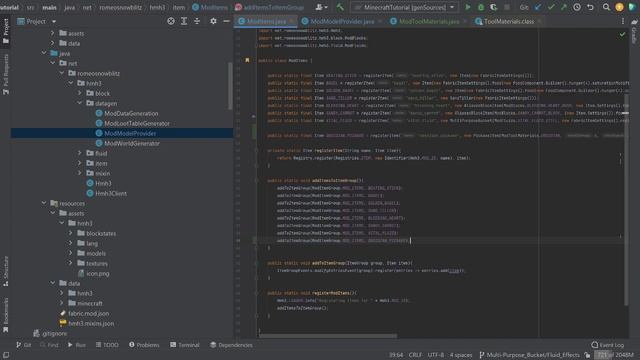This screenshot has height=360, width=640.
Task: Build project with the hammer icon
Action: click(340, 7)
